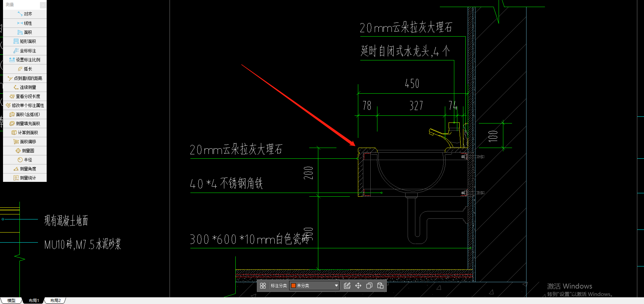The height and width of the screenshot is (304, 644).
Task: Activate the 坐标标注 coordinate annotation tool
Action: 25,51
